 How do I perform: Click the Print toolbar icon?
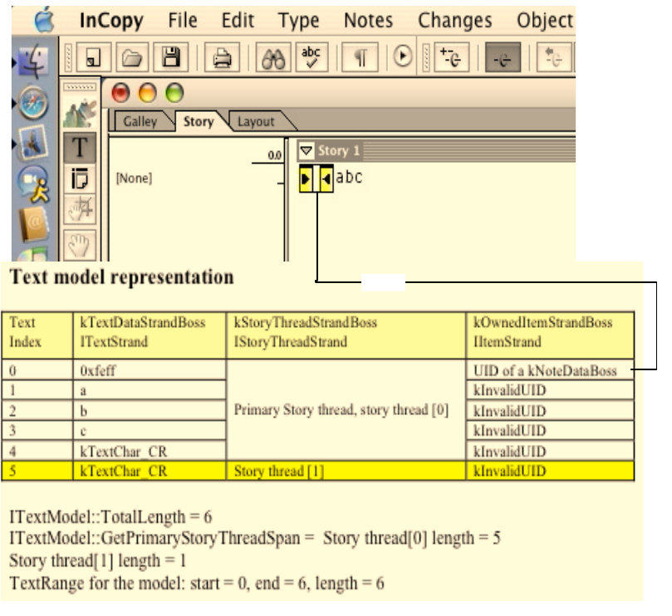pyautogui.click(x=222, y=57)
